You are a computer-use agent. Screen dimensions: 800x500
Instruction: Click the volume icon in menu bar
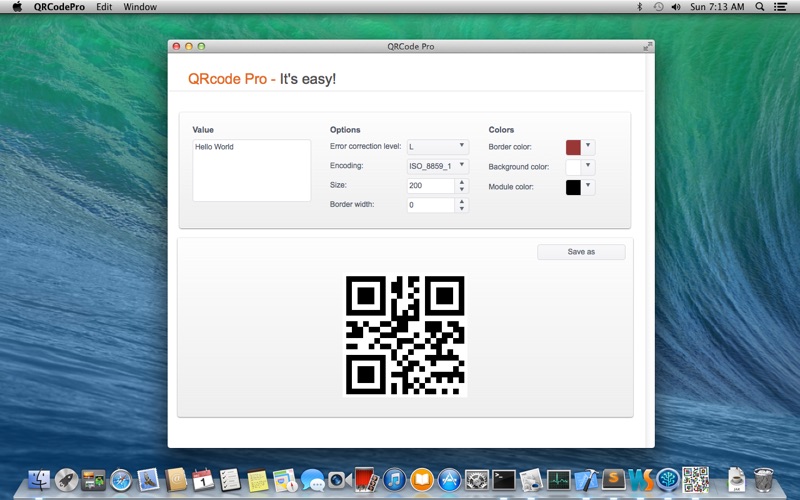[x=676, y=7]
